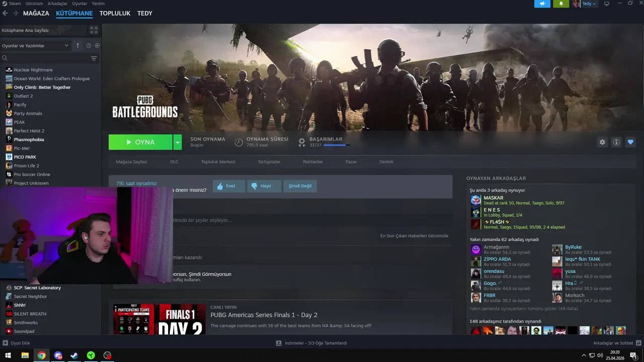Open Chrome in Windows taskbar

pyautogui.click(x=41, y=355)
